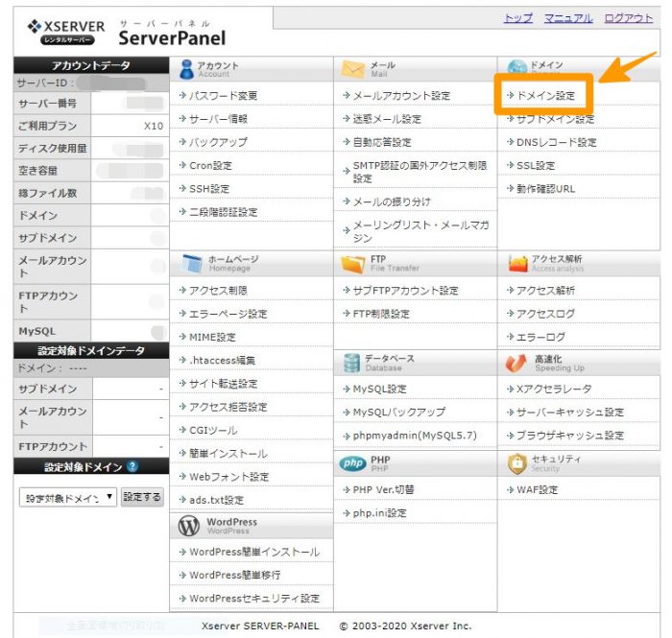Open アクセスログ

(x=545, y=314)
